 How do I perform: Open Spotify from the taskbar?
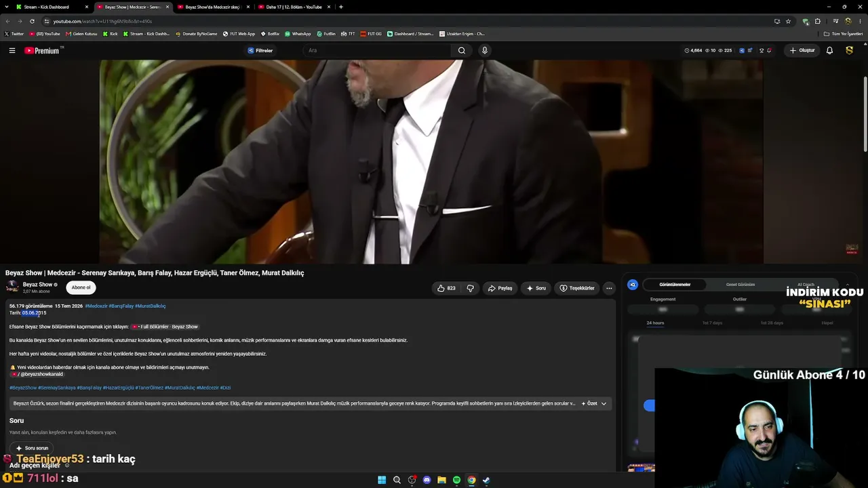point(456,480)
